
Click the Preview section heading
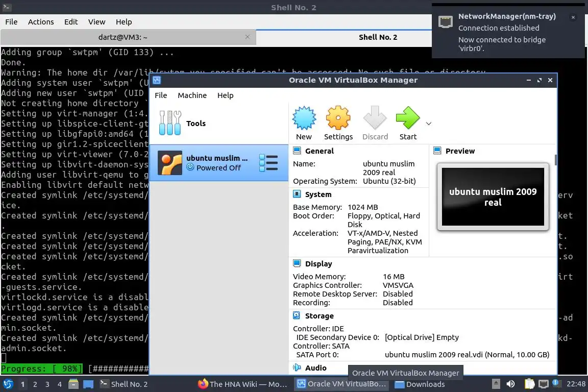[x=460, y=151]
